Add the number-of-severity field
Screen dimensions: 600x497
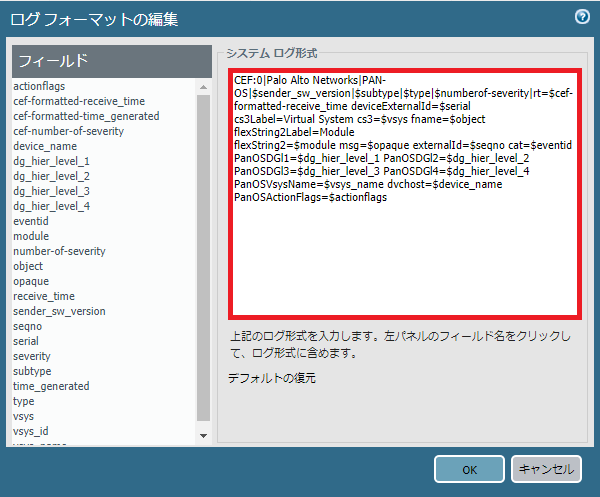coord(59,251)
